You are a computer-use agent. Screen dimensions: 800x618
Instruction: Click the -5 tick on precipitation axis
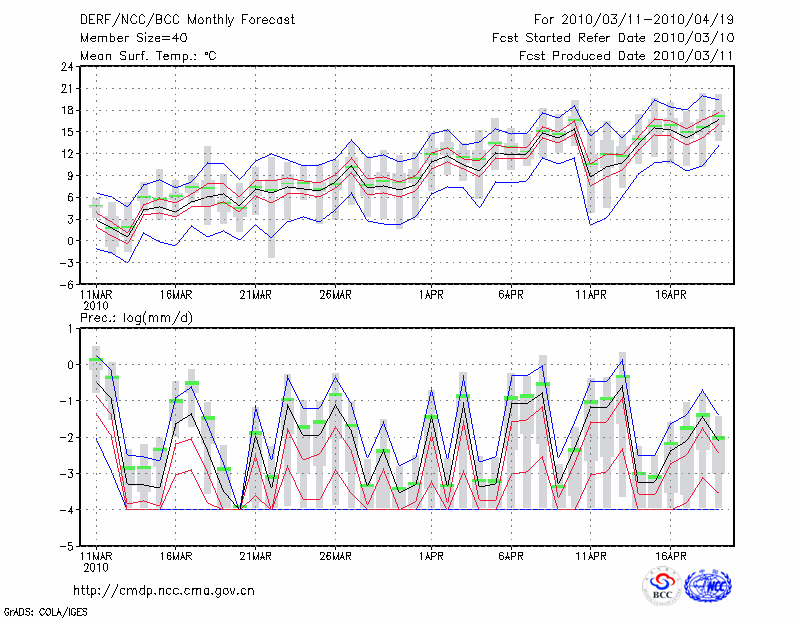[x=66, y=547]
